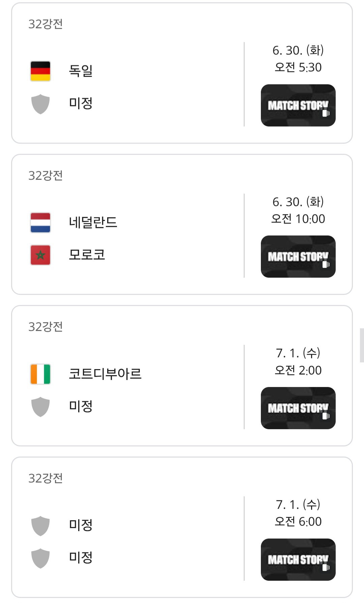Viewport: 364px width, 603px height.
Task: Select team name 모로코
Action: tap(87, 254)
